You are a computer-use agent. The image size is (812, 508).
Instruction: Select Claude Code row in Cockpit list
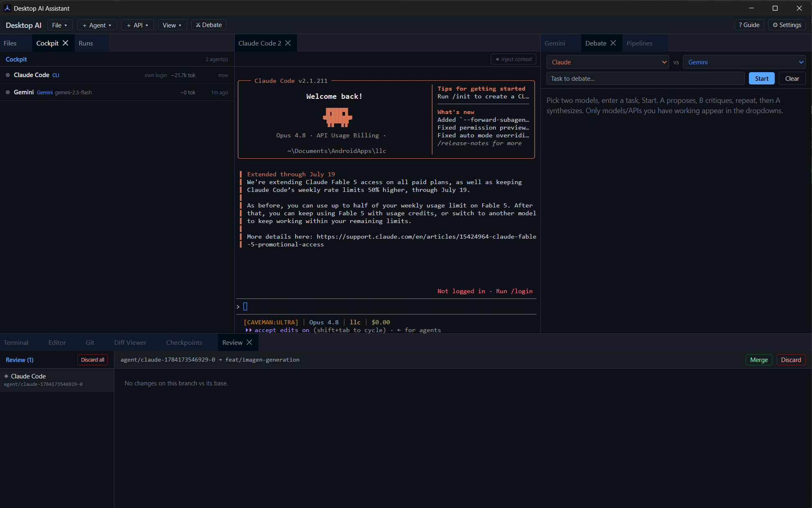click(x=117, y=75)
